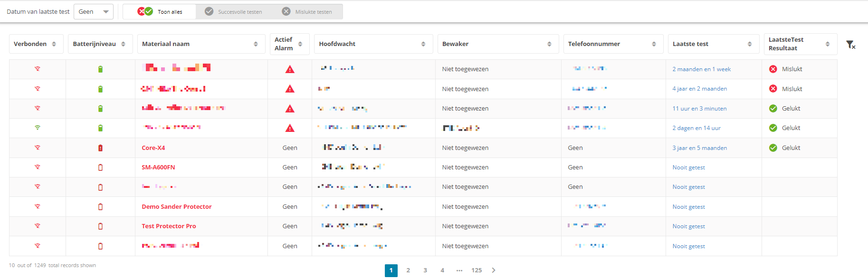Click the green Gelukt checkmark for 11 uur row
Screen dimensions: 868x279
point(773,109)
